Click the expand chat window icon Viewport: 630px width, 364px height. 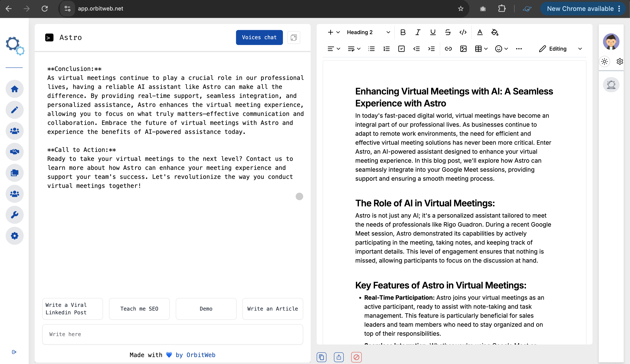293,37
